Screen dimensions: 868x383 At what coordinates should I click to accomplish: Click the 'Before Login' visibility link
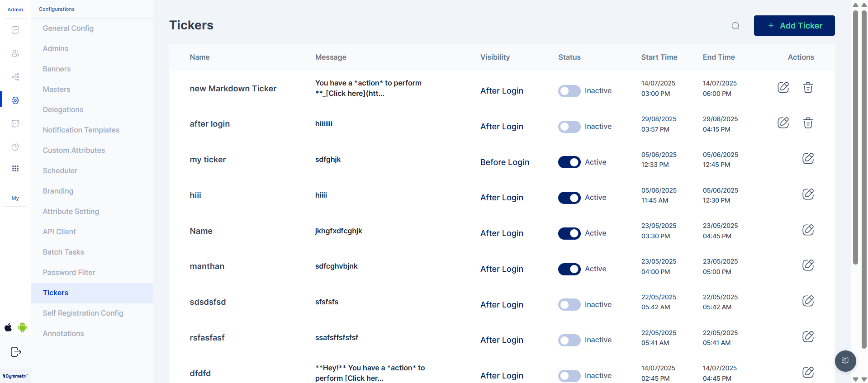504,162
